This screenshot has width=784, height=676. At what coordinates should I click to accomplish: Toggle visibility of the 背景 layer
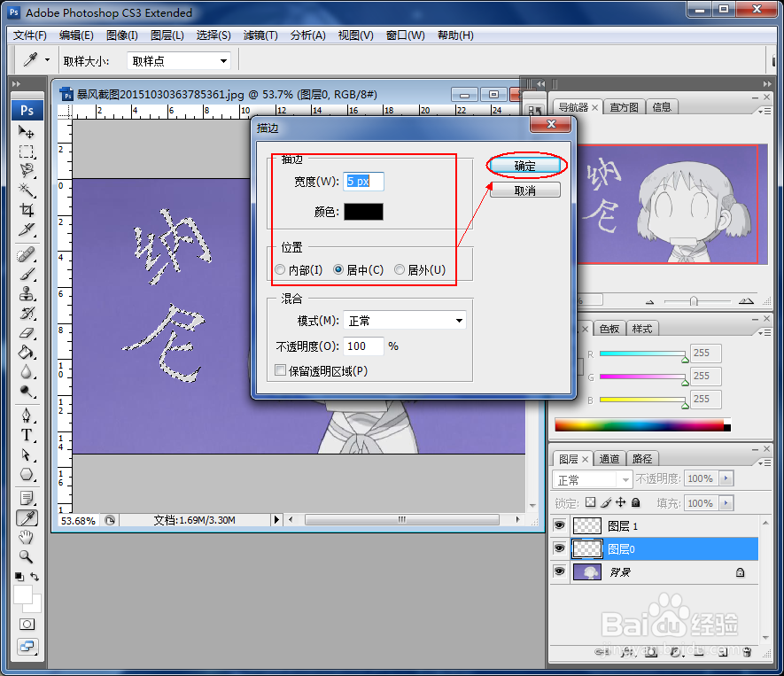559,571
